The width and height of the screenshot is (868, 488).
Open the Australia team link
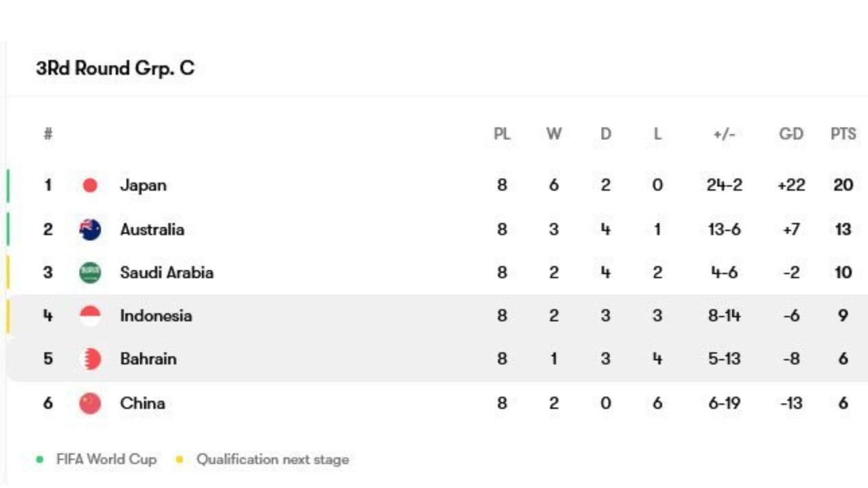click(x=152, y=229)
